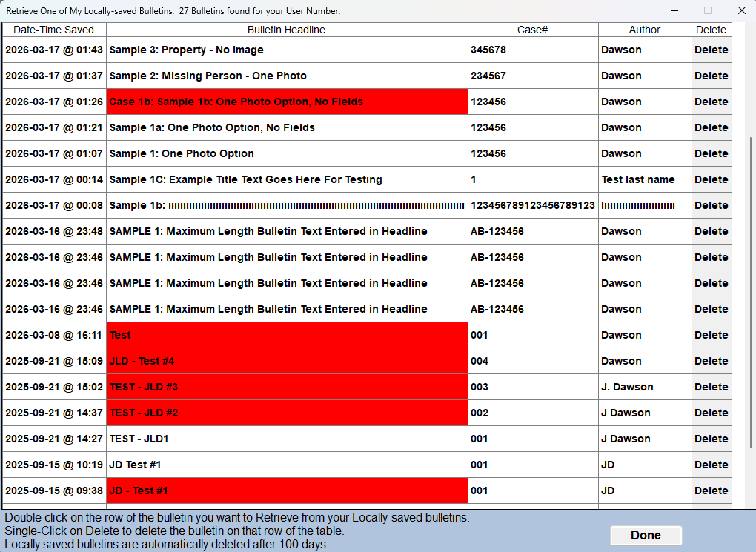Select the red Test headline cell
This screenshot has width=756, height=552.
tap(287, 335)
